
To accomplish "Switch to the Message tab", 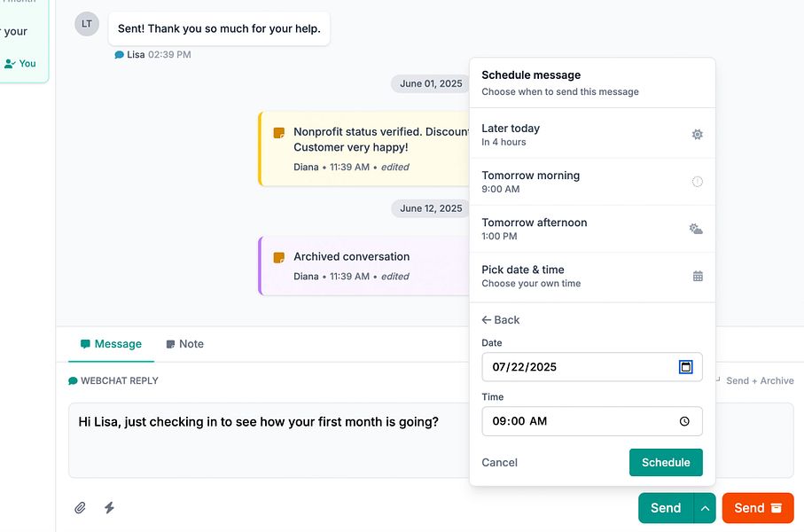I will (111, 344).
